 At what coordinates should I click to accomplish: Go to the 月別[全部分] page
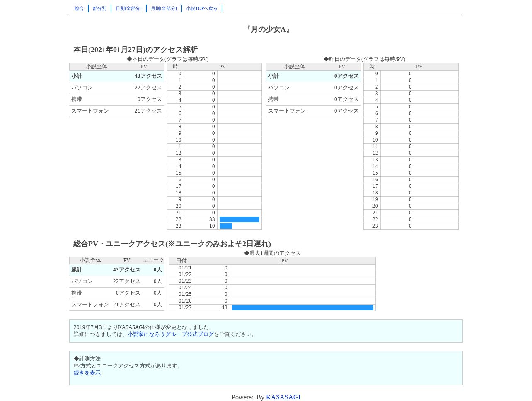tap(164, 8)
